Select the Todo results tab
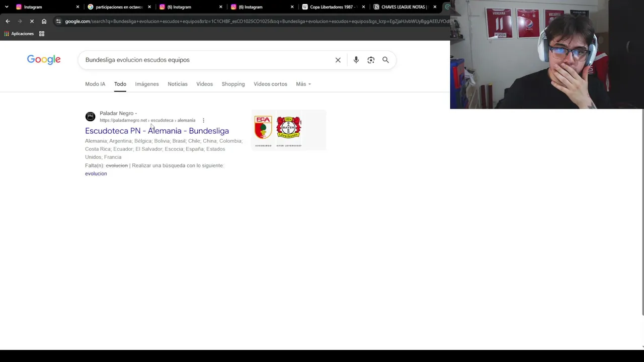This screenshot has height=362, width=644. (120, 84)
